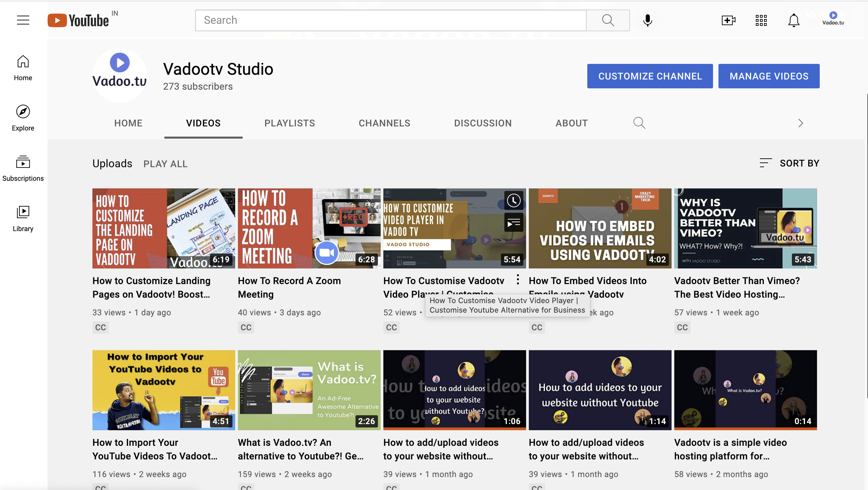Click the YouTube logo
868x490 pixels.
point(79,20)
